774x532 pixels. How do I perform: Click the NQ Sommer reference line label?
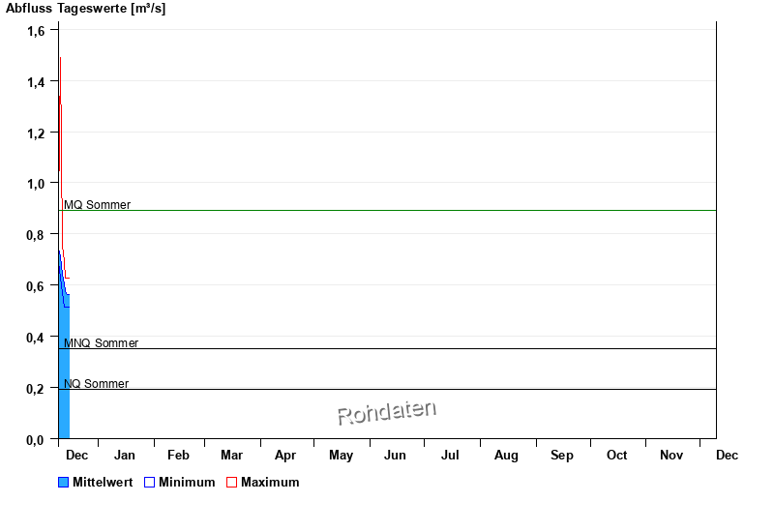pos(96,384)
